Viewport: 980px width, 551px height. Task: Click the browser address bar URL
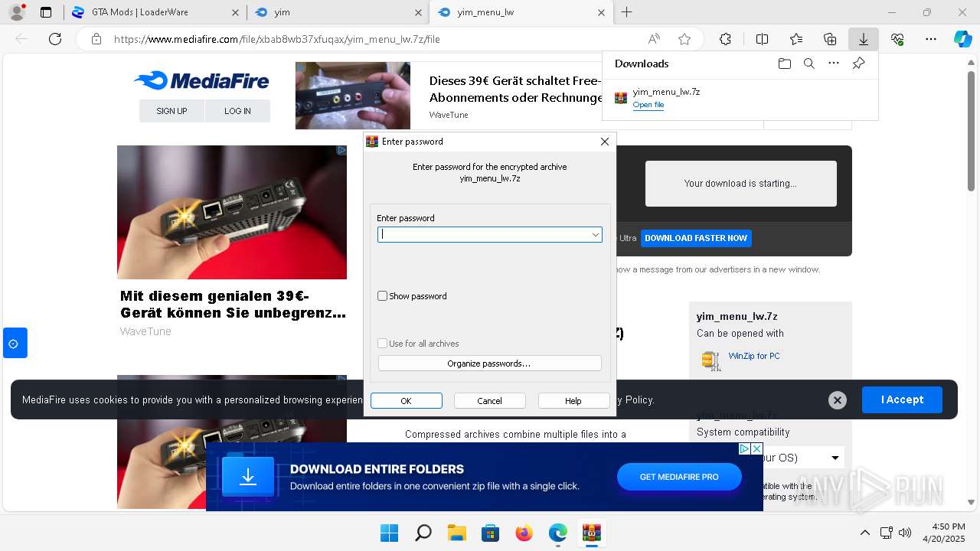277,39
